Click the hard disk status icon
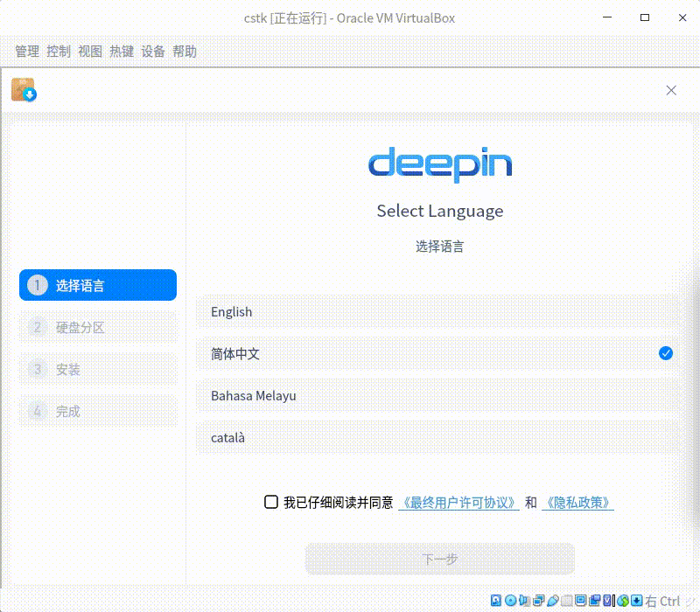Screen dimensions: 700x612 495,602
